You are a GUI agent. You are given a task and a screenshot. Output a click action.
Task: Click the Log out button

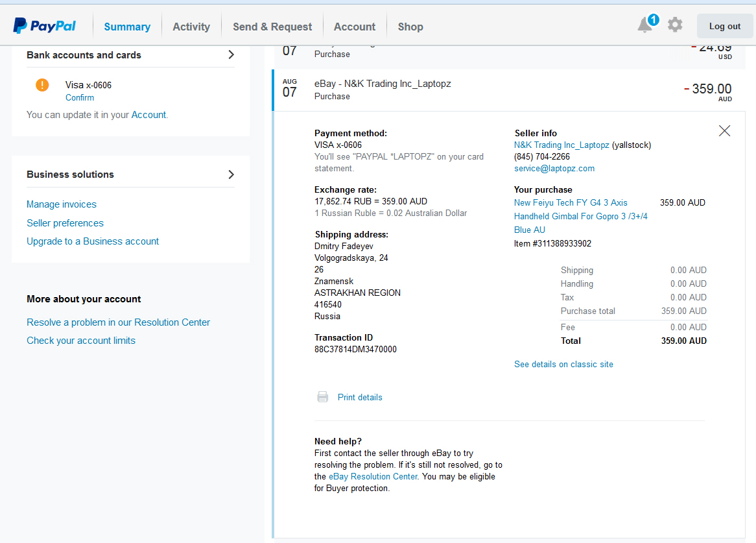(724, 27)
